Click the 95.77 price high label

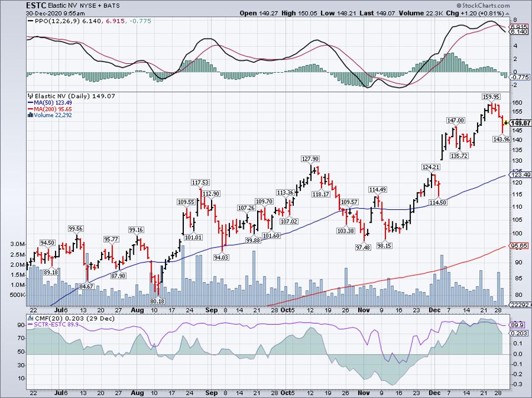coord(111,239)
